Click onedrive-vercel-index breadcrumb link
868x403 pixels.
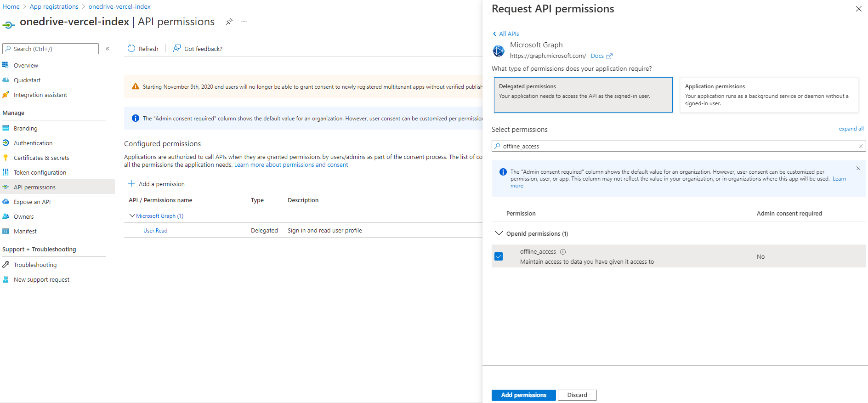[119, 6]
